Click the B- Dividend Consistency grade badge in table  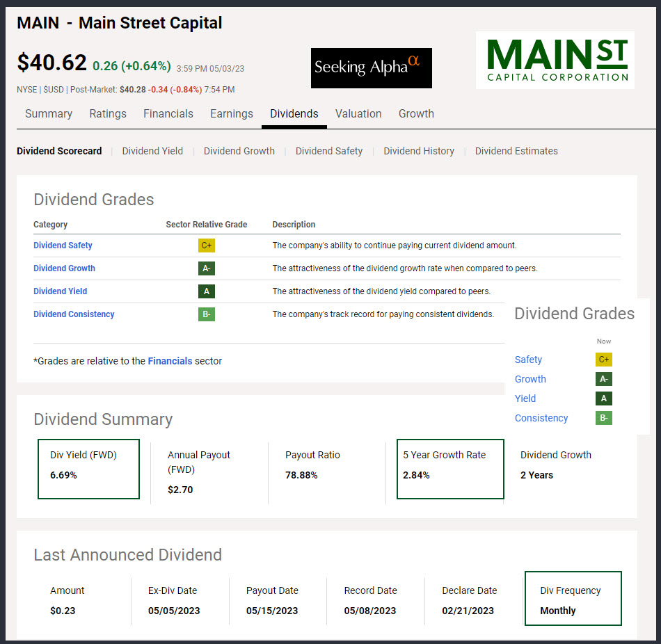coord(206,314)
